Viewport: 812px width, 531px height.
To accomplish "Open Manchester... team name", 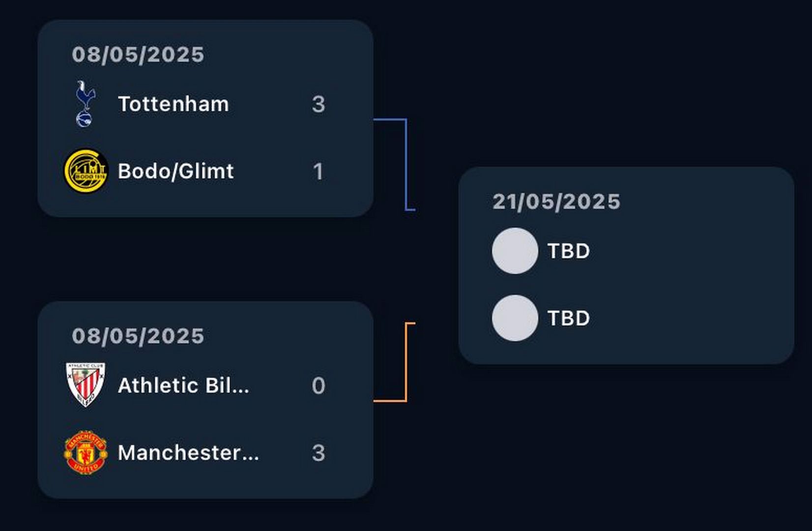I will tap(188, 453).
